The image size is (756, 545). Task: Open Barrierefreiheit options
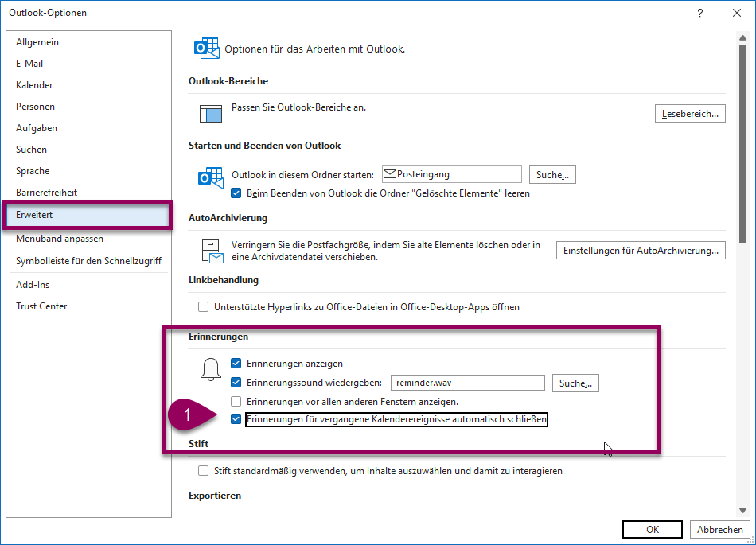[88, 193]
